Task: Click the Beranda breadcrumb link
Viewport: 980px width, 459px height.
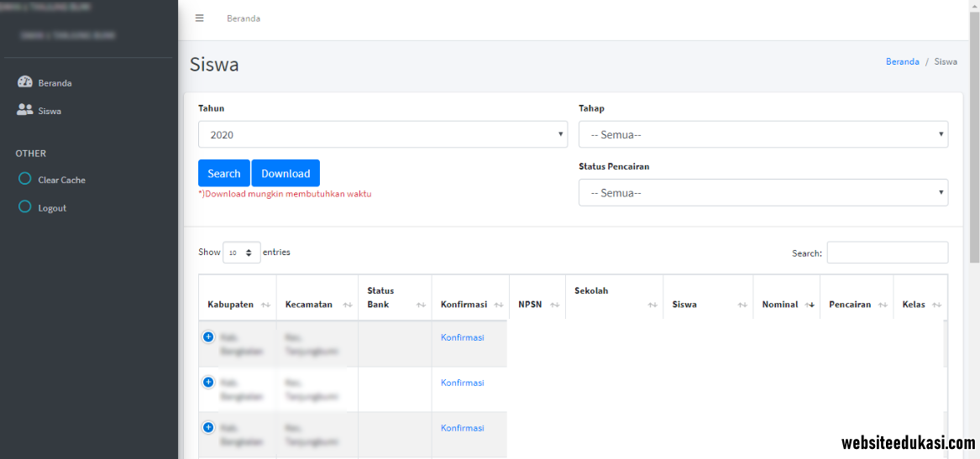Action: [x=902, y=61]
